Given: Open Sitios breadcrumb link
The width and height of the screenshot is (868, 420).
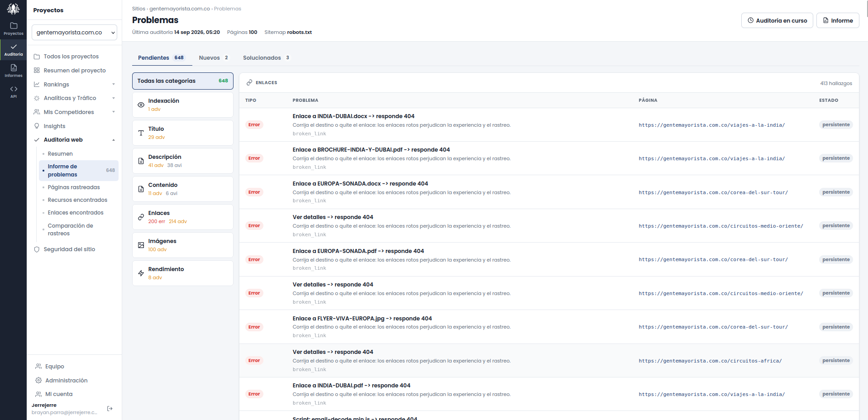Looking at the screenshot, I should [x=138, y=9].
